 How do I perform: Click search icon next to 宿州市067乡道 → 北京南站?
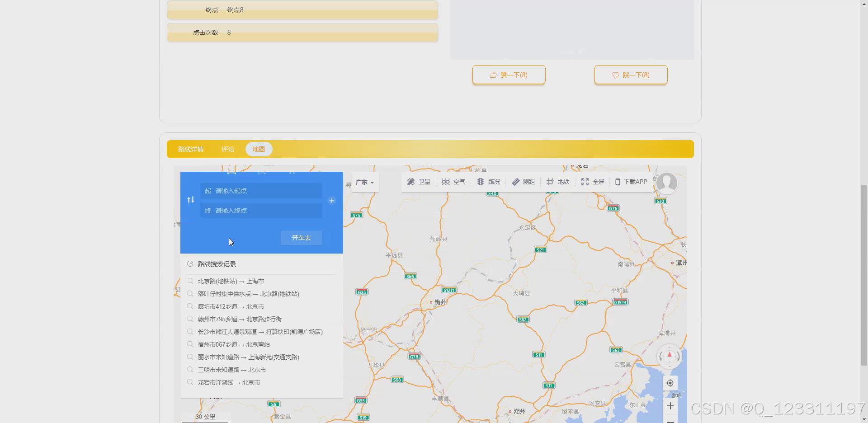tap(190, 344)
